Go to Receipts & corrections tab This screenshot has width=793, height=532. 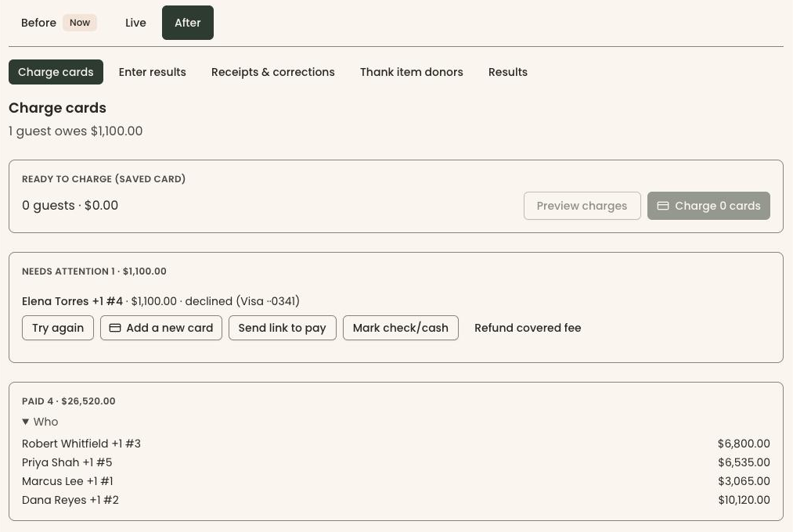coord(273,72)
